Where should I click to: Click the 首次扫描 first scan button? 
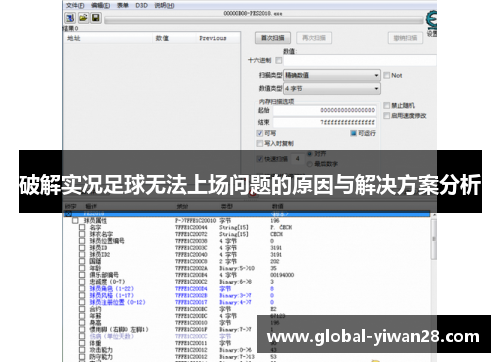(x=273, y=38)
